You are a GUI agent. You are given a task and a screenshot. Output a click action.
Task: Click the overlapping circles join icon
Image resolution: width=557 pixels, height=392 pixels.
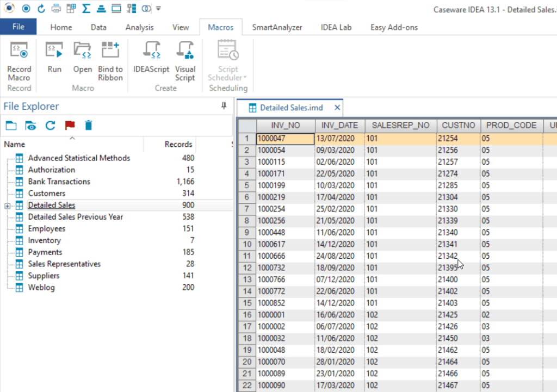(x=146, y=9)
